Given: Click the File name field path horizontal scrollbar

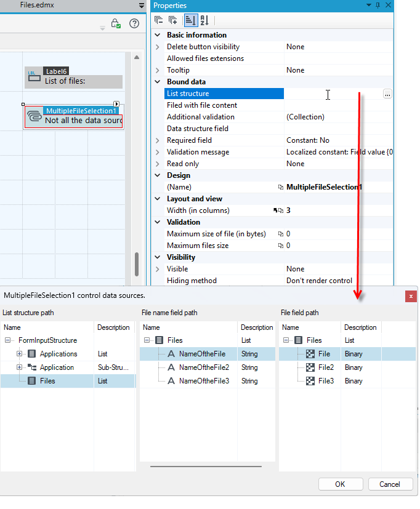Looking at the screenshot, I should click(206, 467).
